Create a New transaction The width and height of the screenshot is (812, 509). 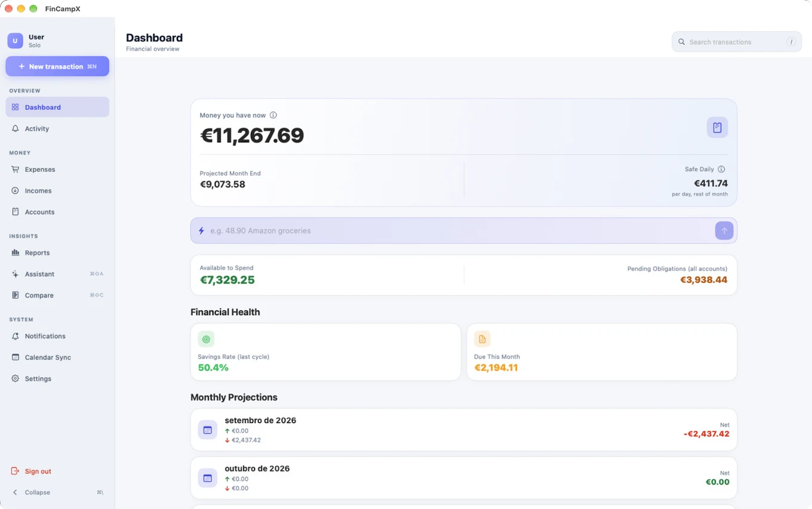[57, 66]
